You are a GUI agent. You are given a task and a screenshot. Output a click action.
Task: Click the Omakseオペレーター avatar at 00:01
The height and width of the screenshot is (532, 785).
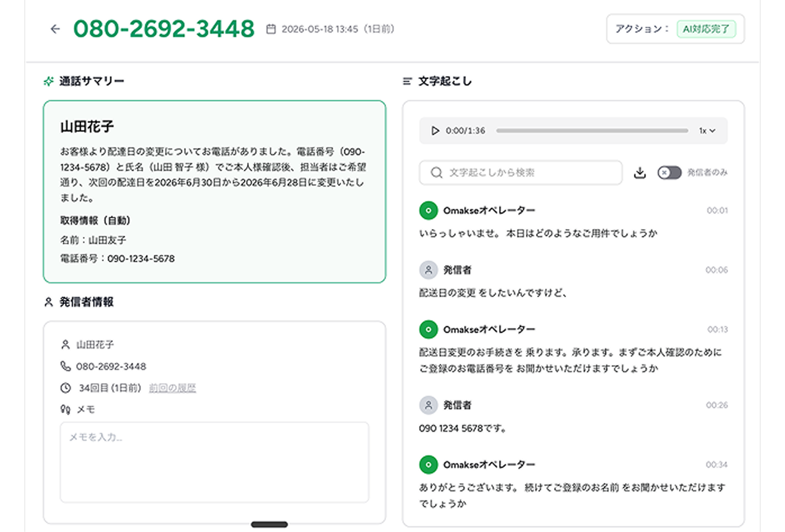[x=428, y=211]
